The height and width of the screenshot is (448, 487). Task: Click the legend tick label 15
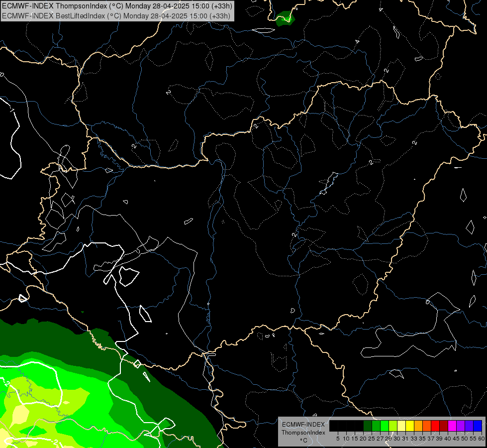coord(355,439)
